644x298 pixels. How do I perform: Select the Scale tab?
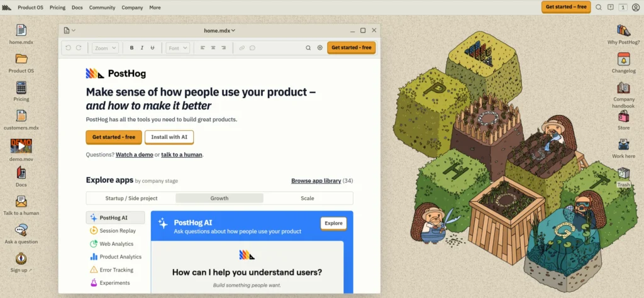[307, 198]
